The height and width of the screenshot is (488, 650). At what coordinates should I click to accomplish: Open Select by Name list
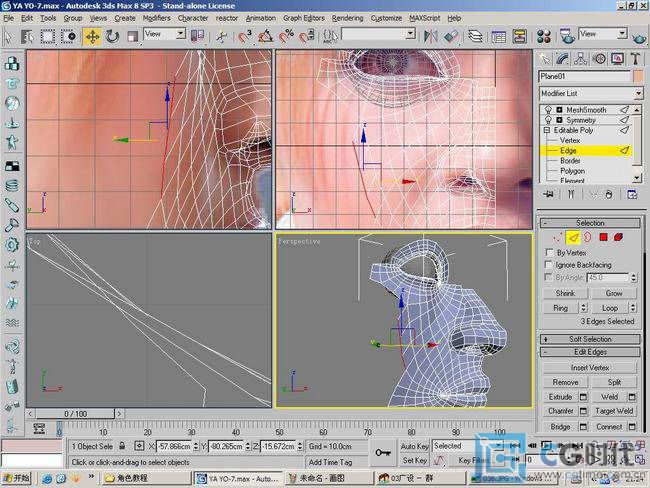coord(27,36)
